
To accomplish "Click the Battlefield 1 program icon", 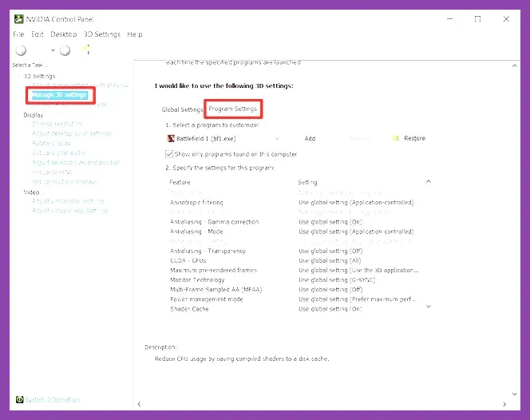I will pyautogui.click(x=171, y=138).
